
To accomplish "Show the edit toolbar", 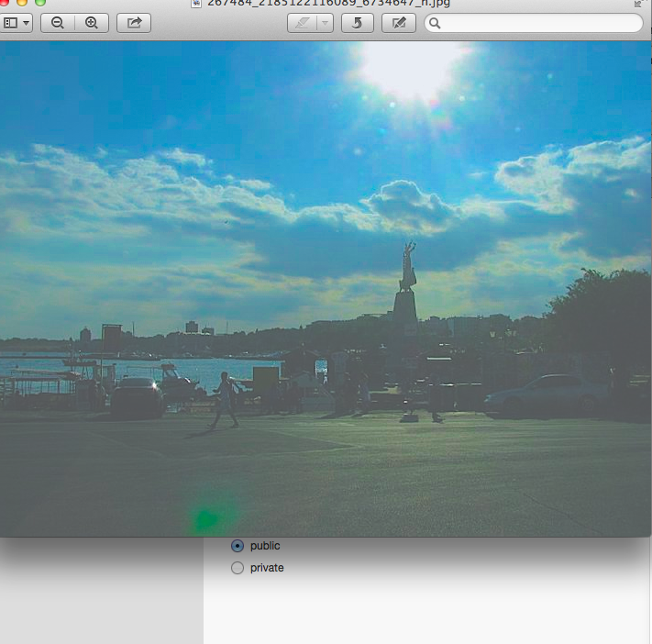I will tap(399, 23).
